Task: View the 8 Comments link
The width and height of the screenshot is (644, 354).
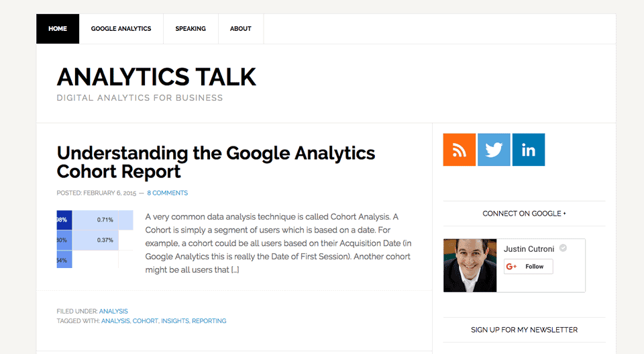Action: pyautogui.click(x=168, y=193)
